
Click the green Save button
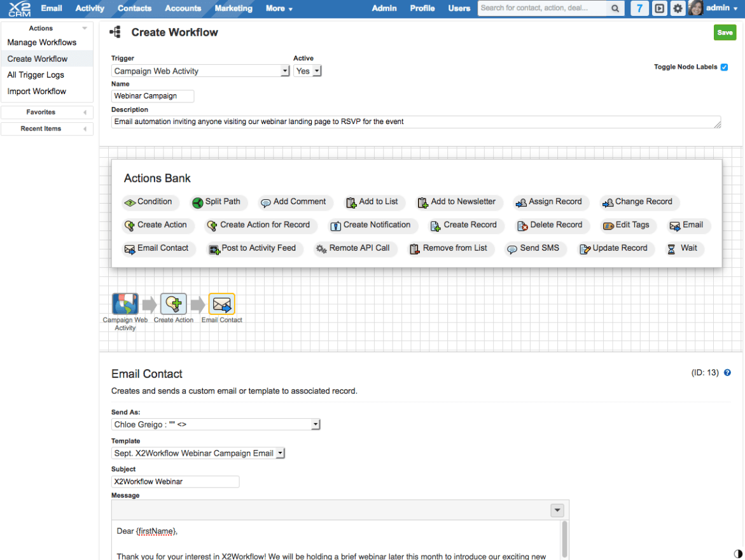725,32
